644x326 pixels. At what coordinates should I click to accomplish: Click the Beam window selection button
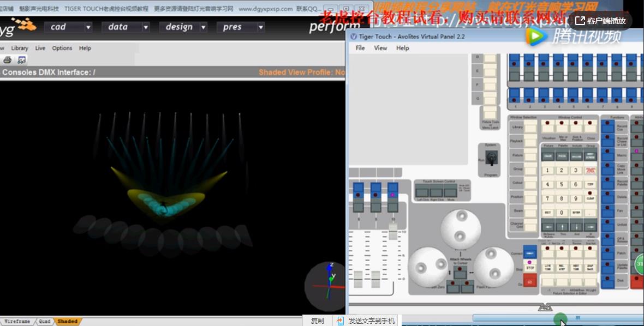(x=530, y=210)
